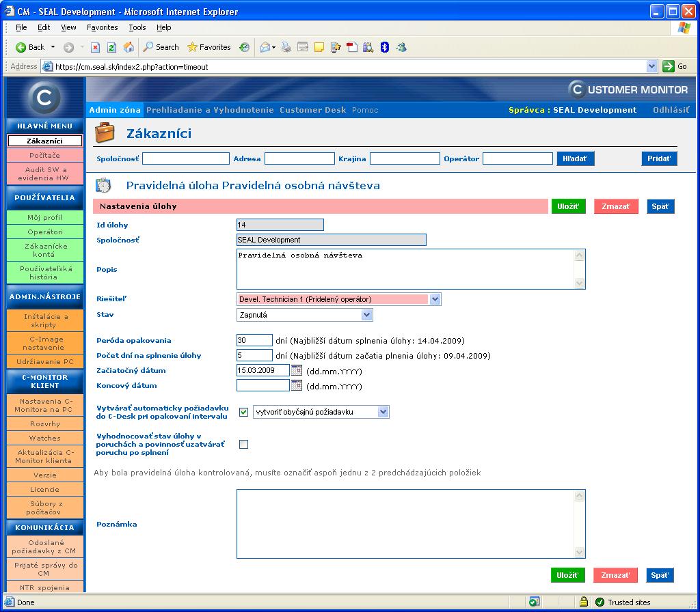Click the Odhlásiť logout link

671,110
